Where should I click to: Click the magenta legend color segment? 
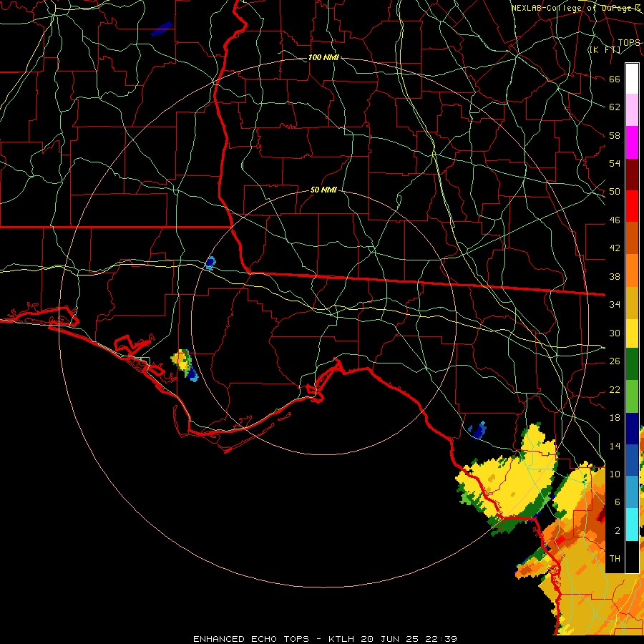(x=632, y=142)
